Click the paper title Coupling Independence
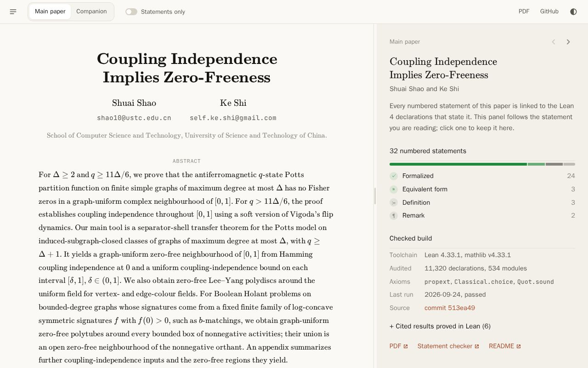This screenshot has height=368, width=588. pyautogui.click(x=187, y=68)
